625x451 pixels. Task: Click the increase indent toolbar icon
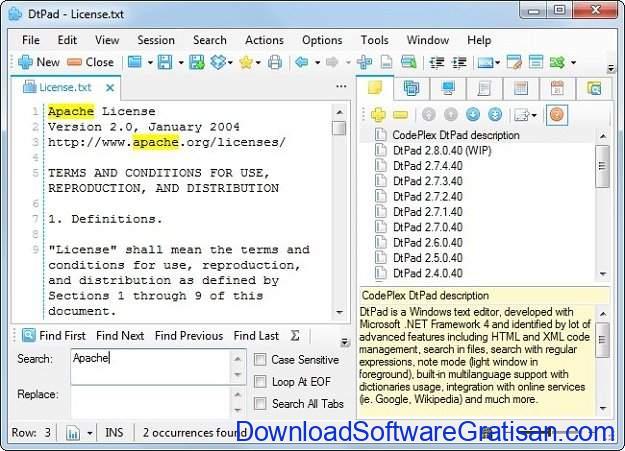[x=459, y=62]
